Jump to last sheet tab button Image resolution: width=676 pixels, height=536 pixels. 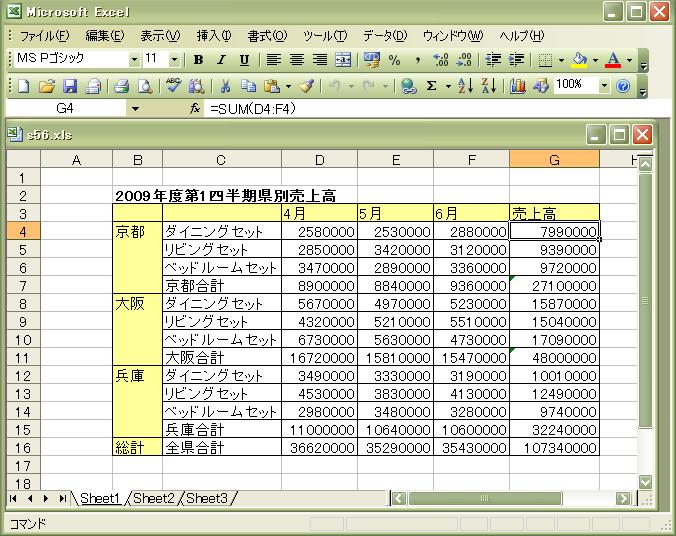coord(63,499)
